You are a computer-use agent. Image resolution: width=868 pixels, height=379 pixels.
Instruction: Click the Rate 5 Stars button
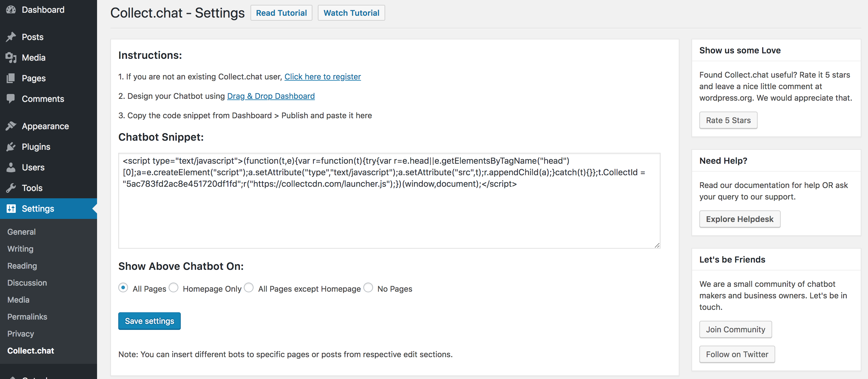pyautogui.click(x=728, y=120)
